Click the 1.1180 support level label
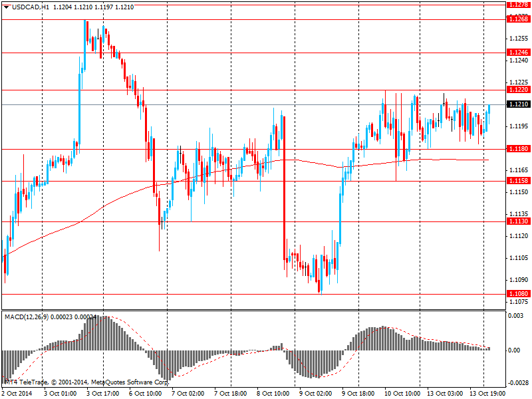This screenshot has height=399, width=532. click(x=518, y=149)
